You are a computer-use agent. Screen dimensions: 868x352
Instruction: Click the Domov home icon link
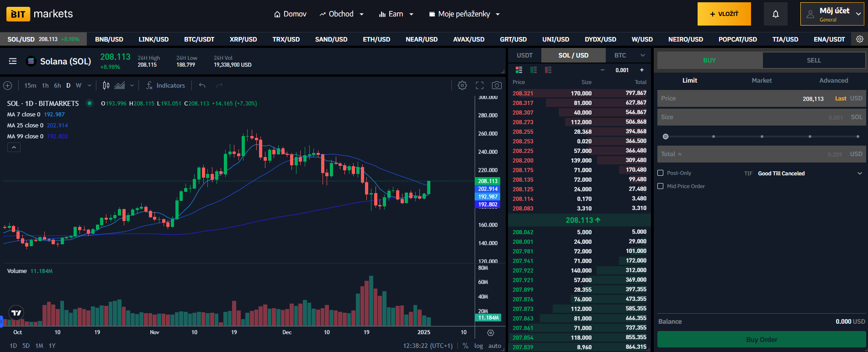click(290, 14)
